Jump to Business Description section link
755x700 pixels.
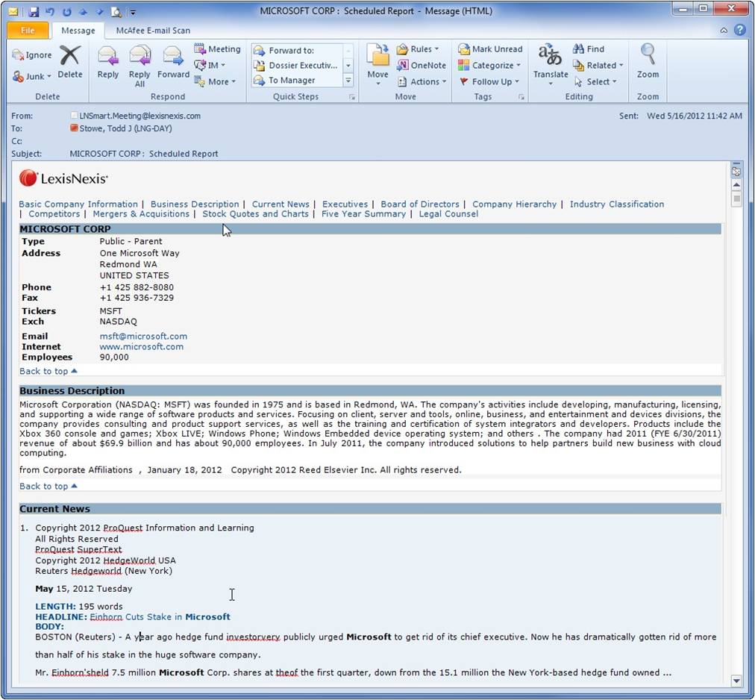pos(195,204)
